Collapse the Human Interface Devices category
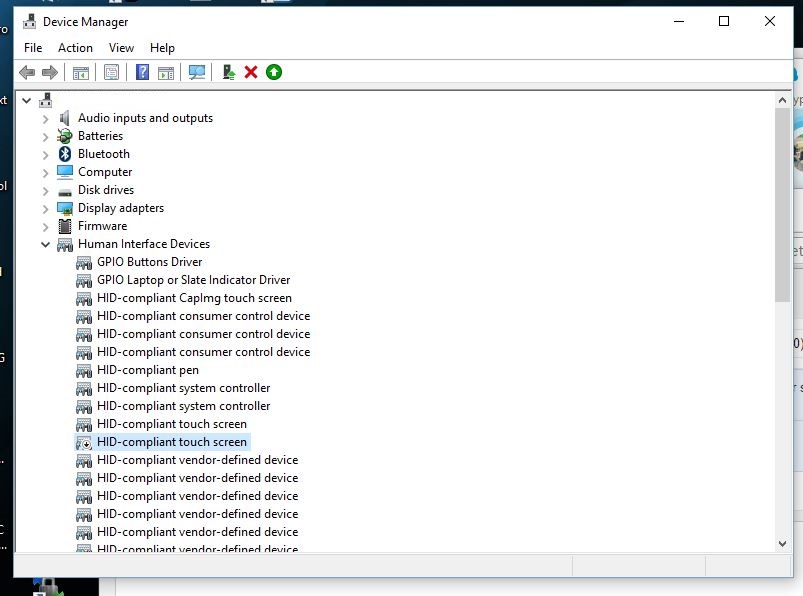 44,243
